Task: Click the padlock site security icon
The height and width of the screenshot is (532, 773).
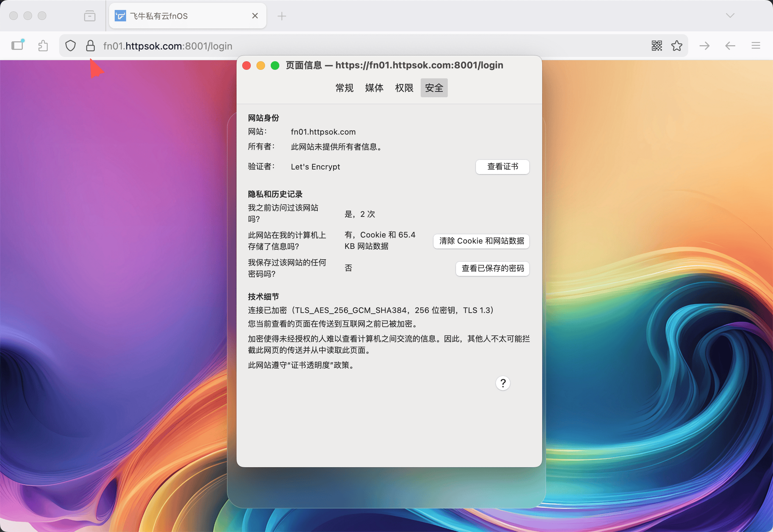Action: (90, 46)
